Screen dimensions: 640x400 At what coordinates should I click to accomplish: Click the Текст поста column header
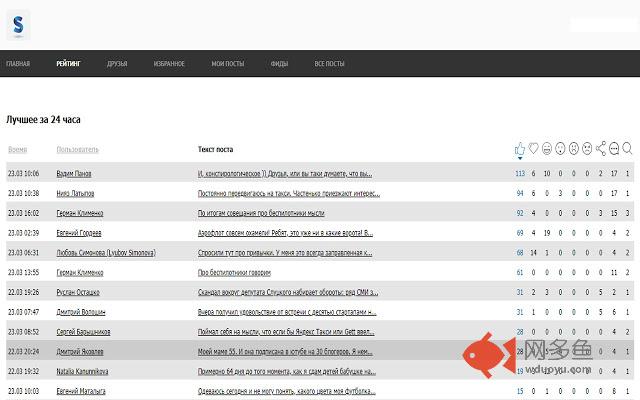click(216, 149)
